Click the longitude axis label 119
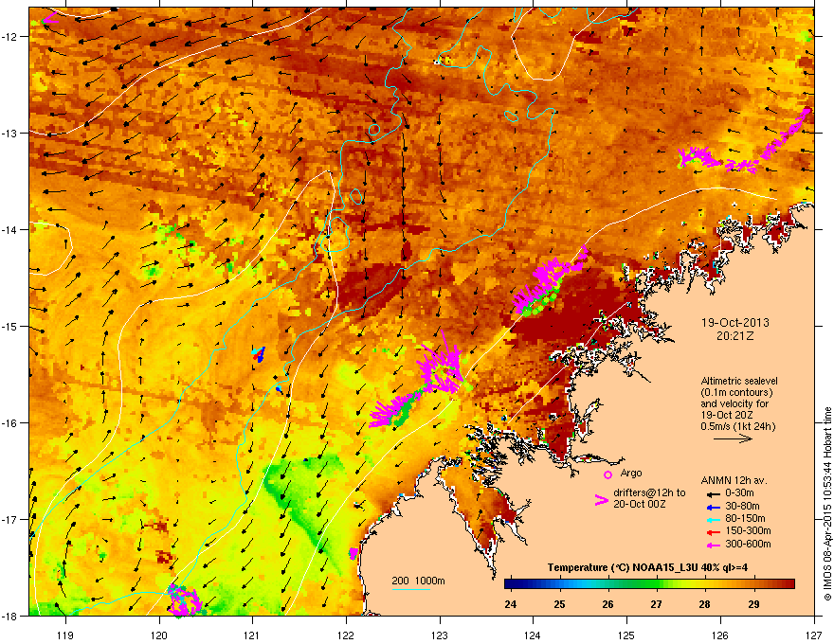834x644 pixels. point(65,635)
